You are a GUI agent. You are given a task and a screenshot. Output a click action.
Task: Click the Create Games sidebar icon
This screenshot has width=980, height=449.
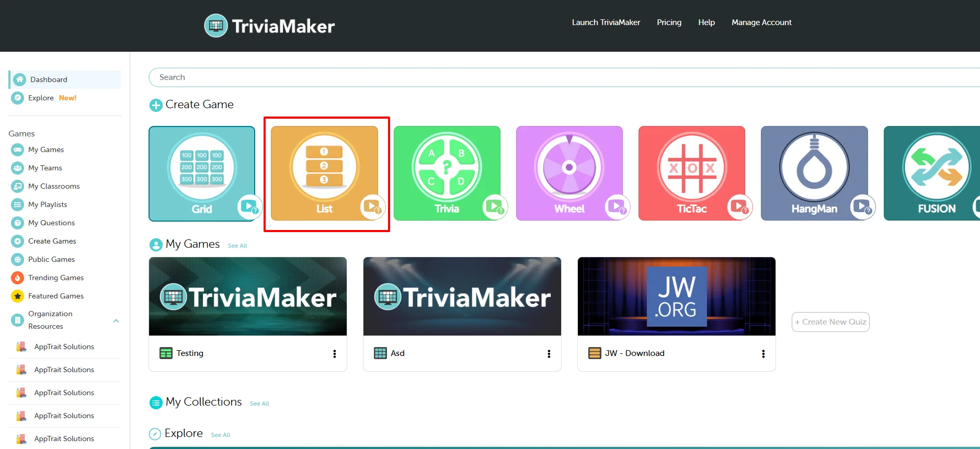coord(18,241)
